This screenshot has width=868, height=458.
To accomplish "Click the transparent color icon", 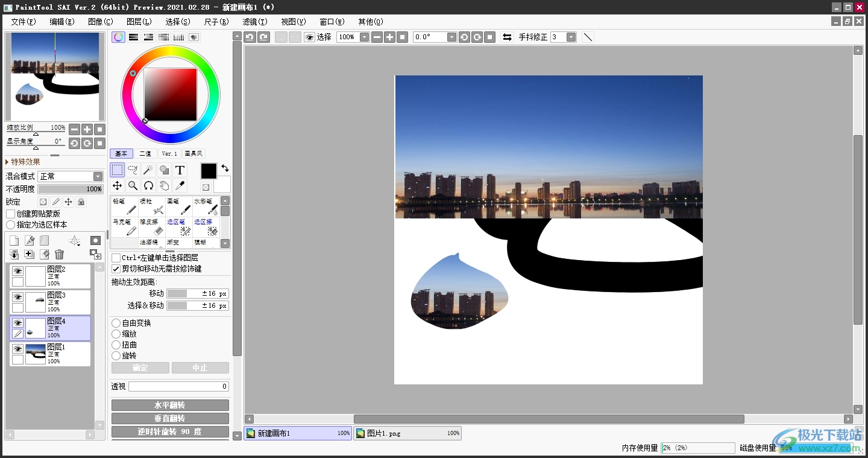I will pyautogui.click(x=206, y=187).
